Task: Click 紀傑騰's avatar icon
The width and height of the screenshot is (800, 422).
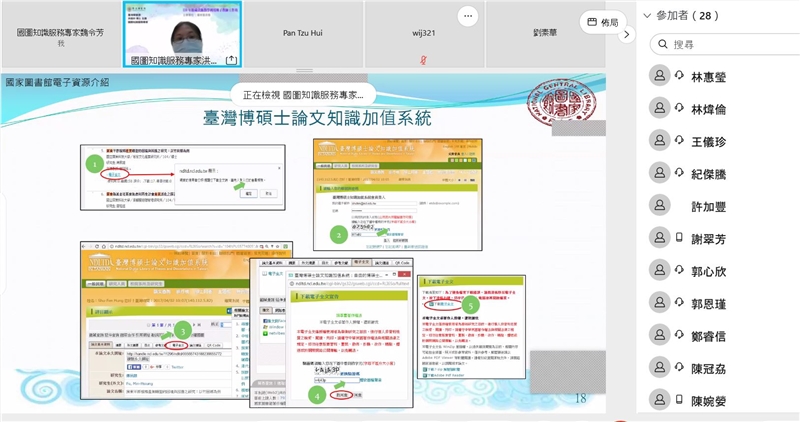Action: click(660, 172)
